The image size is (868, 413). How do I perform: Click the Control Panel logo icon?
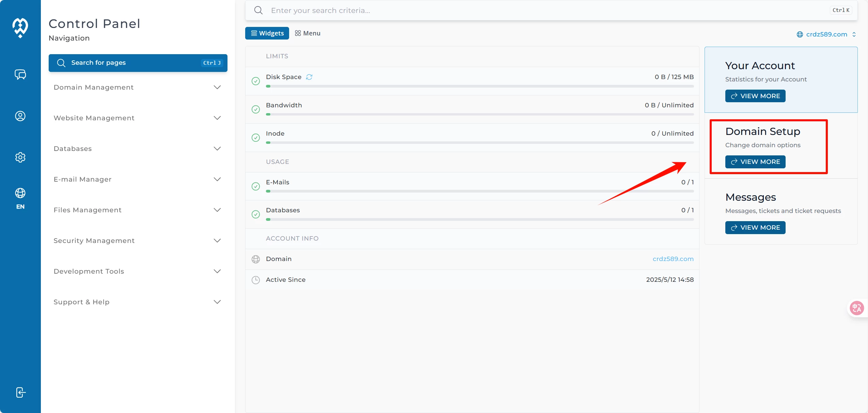(x=20, y=28)
